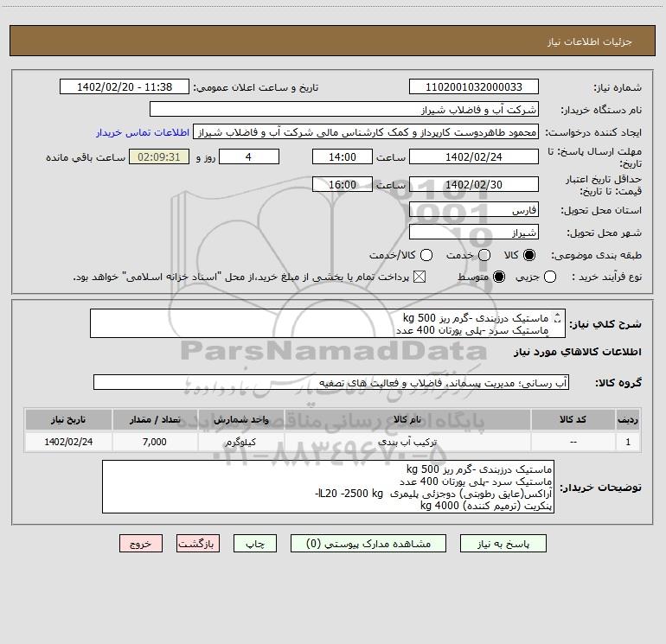The width and height of the screenshot is (666, 644).
Task: Click the 'خروج' exit button
Action: 141,544
